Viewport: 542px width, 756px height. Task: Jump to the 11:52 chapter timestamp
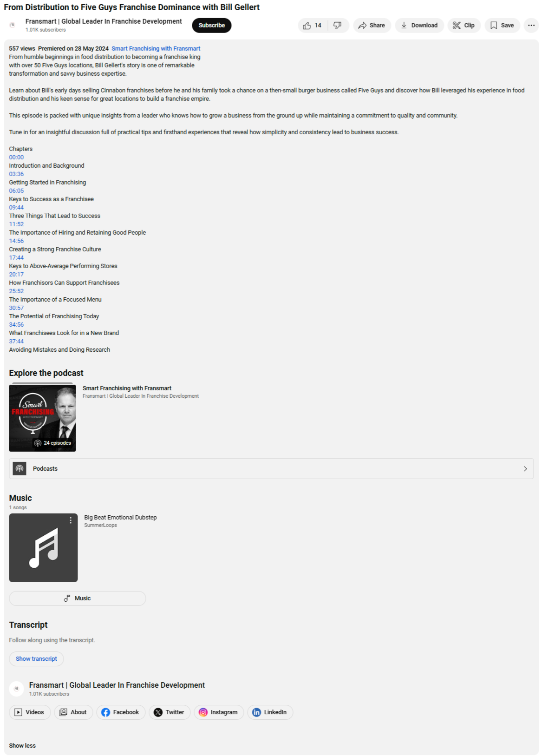pyautogui.click(x=16, y=224)
